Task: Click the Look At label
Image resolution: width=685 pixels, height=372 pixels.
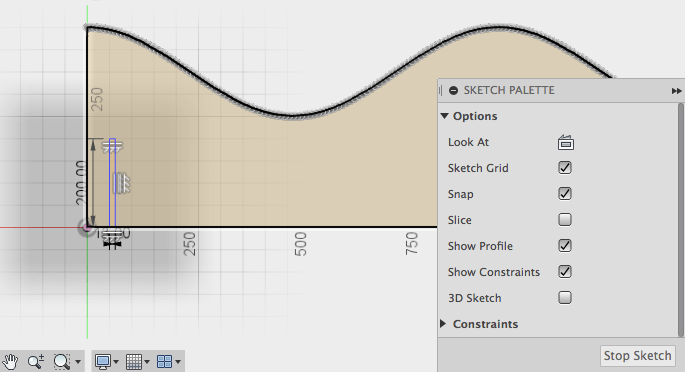Action: (468, 142)
